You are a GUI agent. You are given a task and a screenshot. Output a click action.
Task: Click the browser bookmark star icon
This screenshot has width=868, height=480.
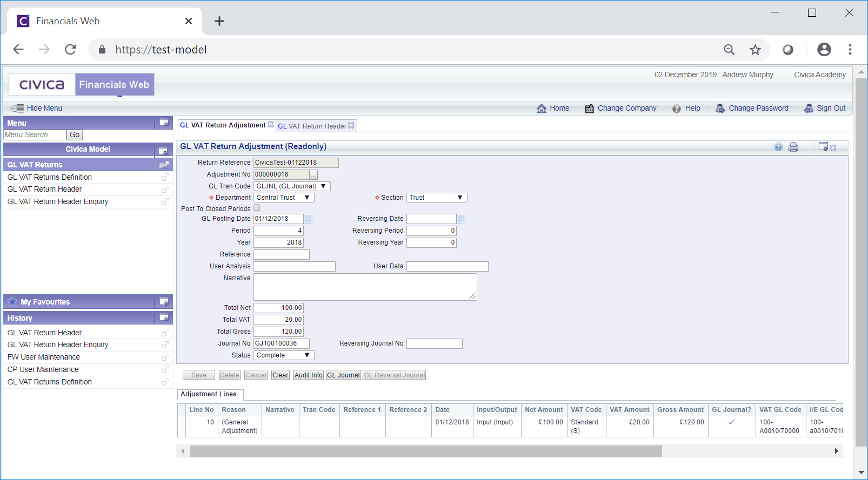(x=755, y=50)
